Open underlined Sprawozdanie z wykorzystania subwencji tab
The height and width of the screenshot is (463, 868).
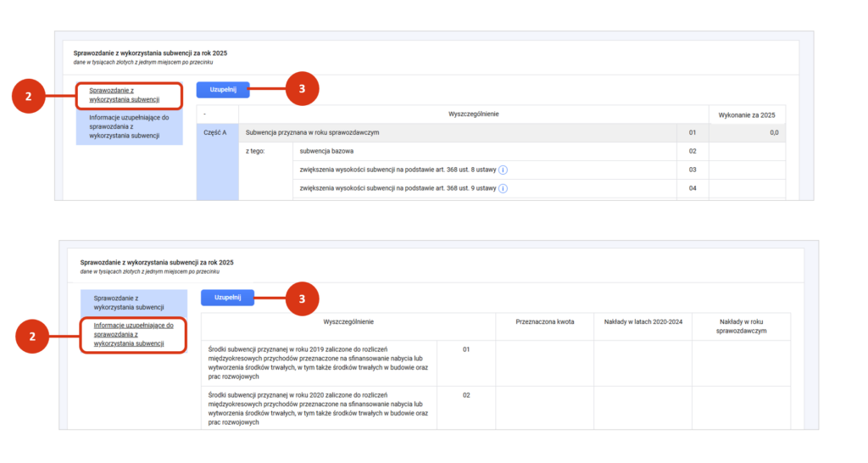point(124,95)
